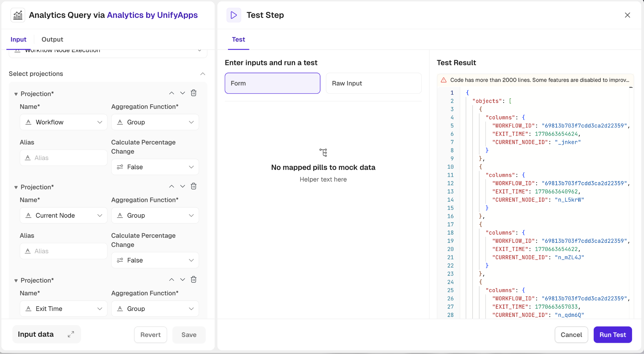Delete the Current Node projection via trash icon
This screenshot has width=644, height=354.
[x=194, y=186]
